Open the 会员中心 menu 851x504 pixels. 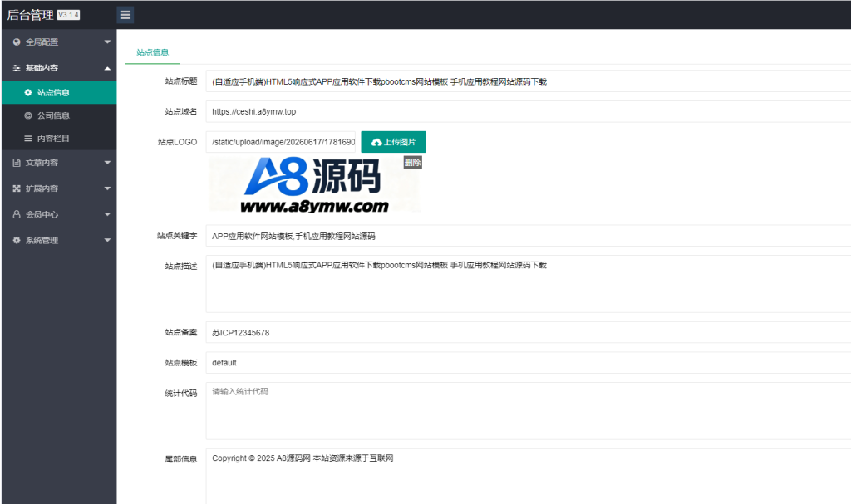[59, 214]
